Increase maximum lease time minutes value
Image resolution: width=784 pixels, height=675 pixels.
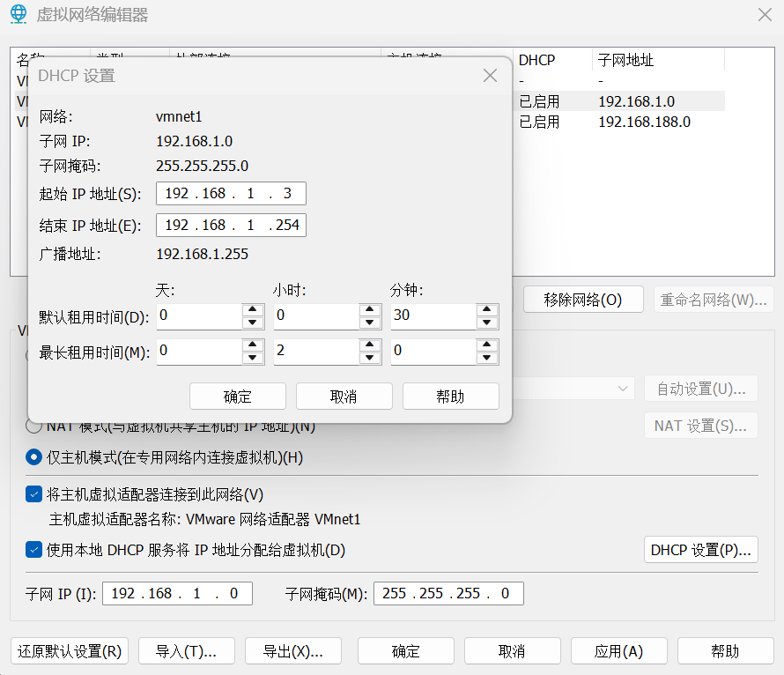coord(487,346)
